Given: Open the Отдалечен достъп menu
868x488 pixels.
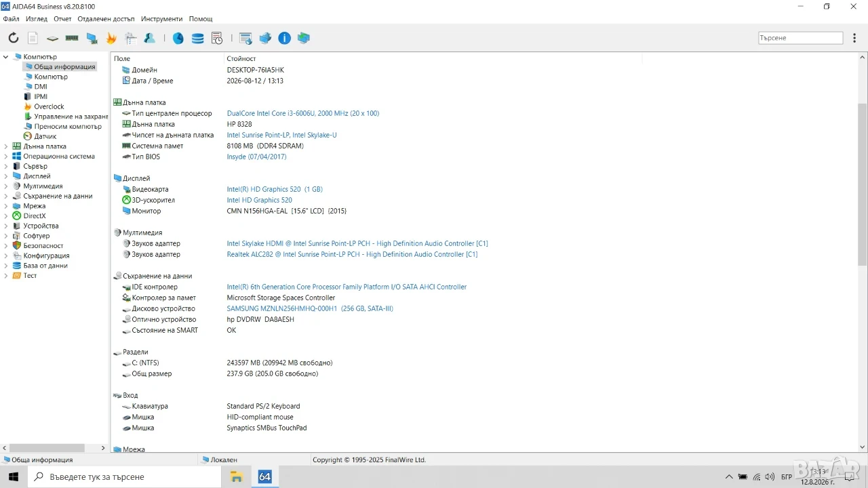Looking at the screenshot, I should 106,19.
